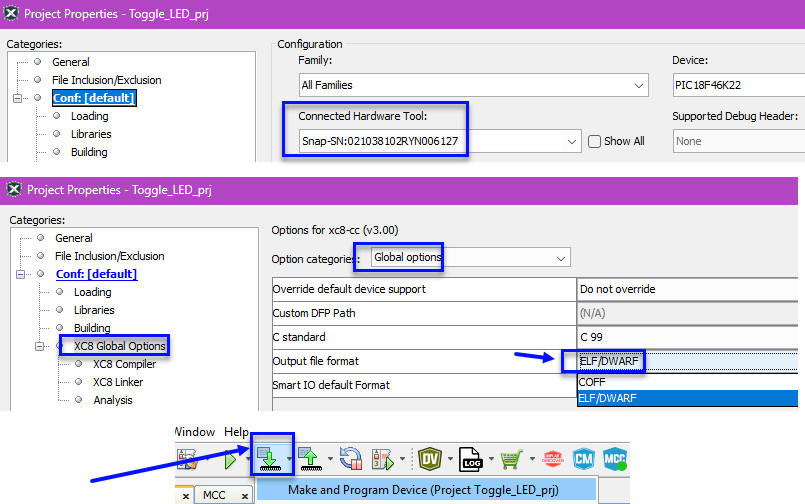
Task: Launch the blue CM toolbar icon
Action: pyautogui.click(x=583, y=459)
